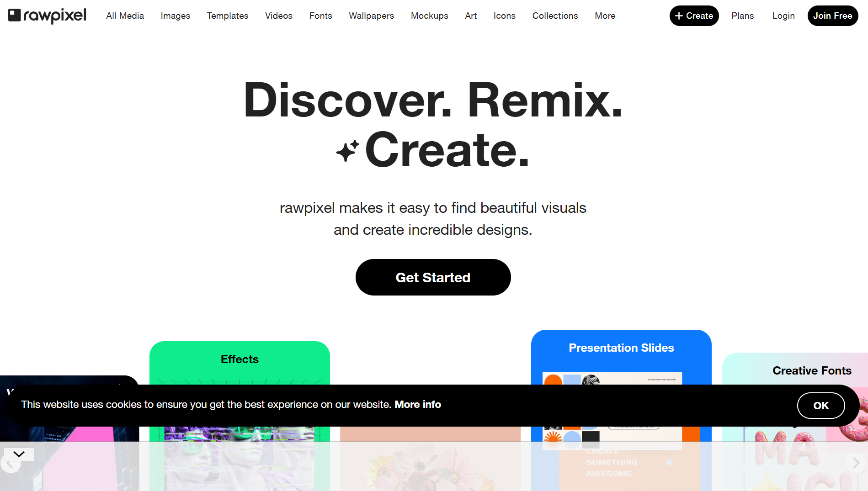
Task: Open the More info cookie link
Action: point(417,404)
